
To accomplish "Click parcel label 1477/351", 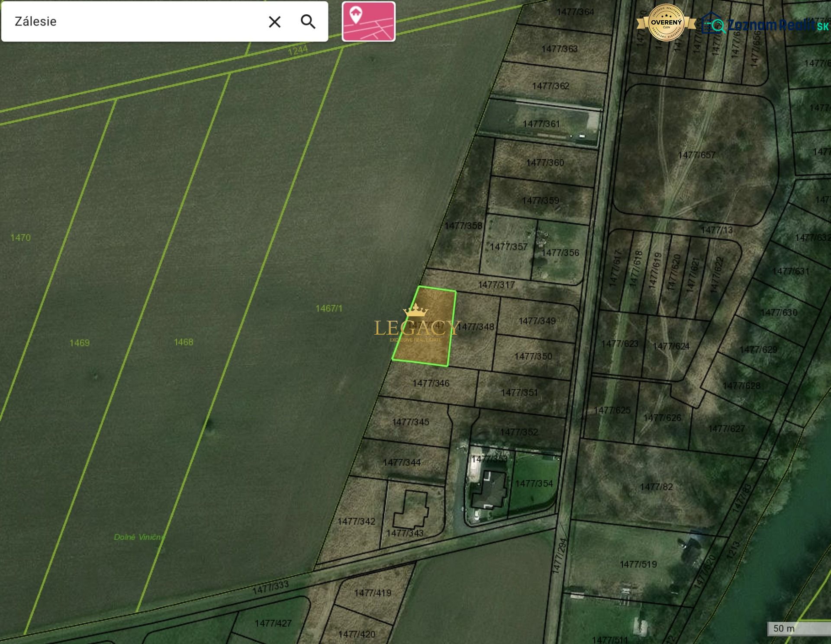I will pos(519,392).
